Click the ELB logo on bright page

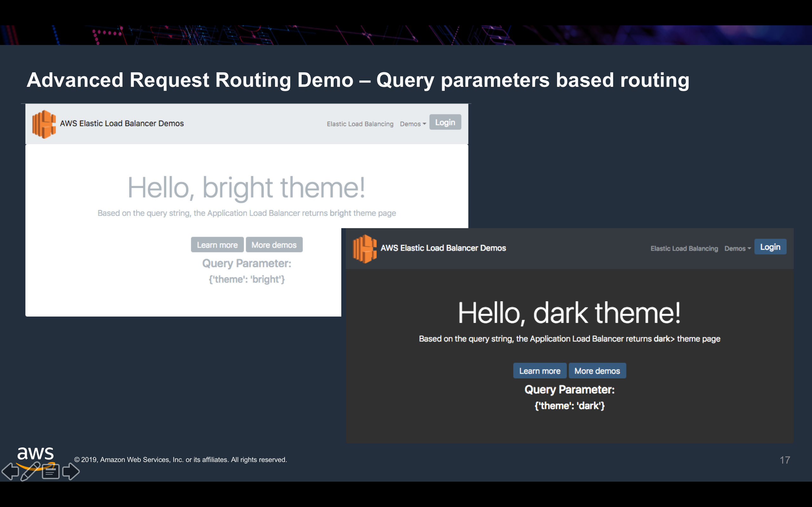tap(44, 124)
